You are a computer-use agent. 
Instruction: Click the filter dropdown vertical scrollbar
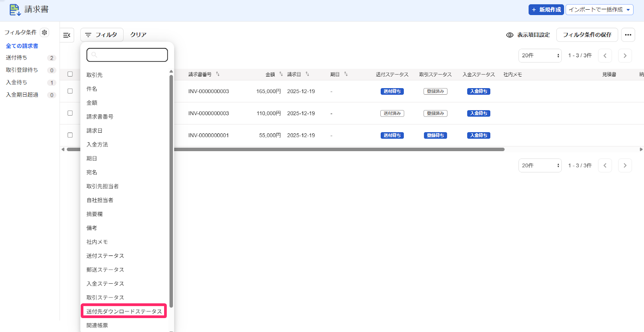[171, 191]
